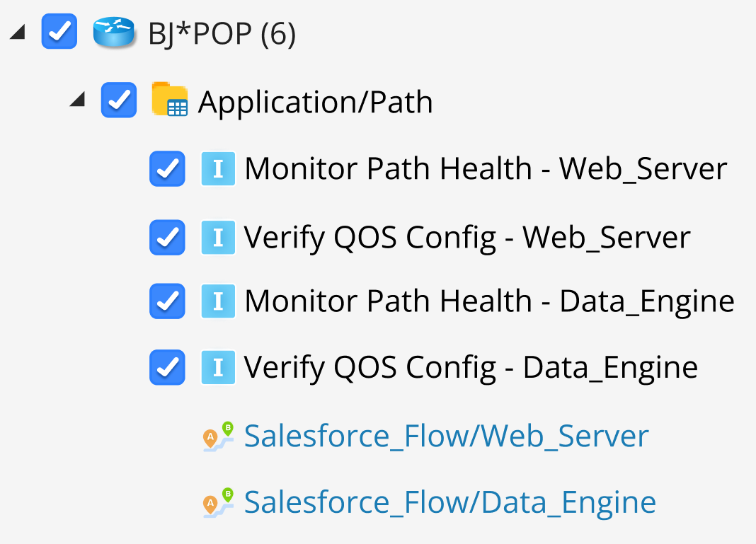Click intent icon for Monitor Path Health Data_Engine
756x544 pixels.
click(x=218, y=301)
